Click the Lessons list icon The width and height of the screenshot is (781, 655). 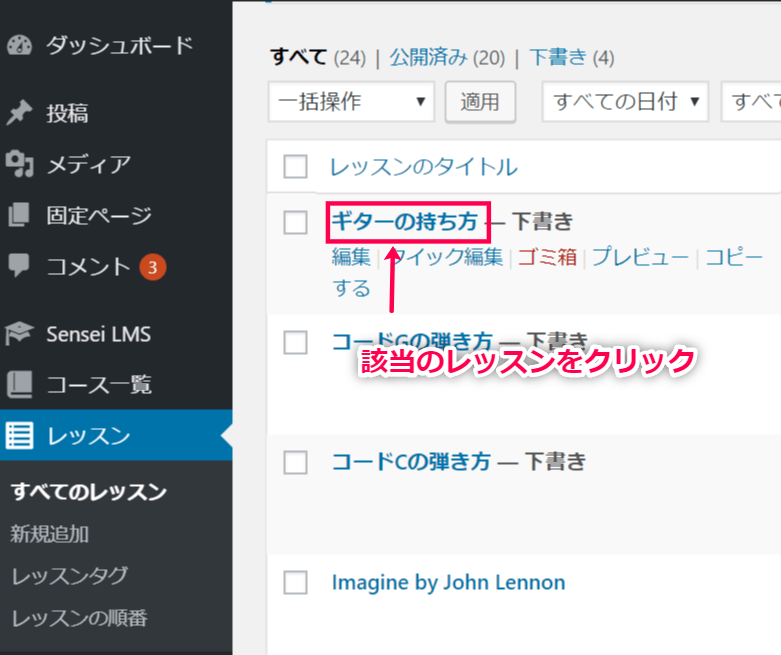point(19,435)
